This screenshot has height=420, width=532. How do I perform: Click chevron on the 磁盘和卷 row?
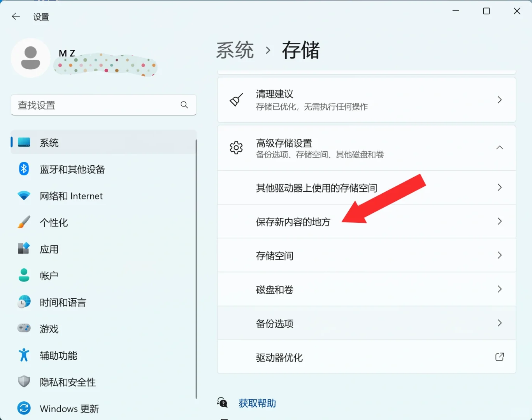click(x=500, y=289)
